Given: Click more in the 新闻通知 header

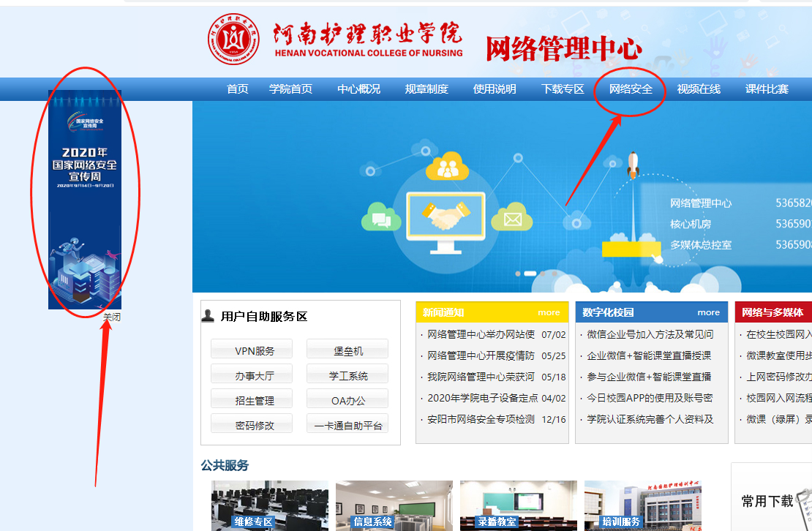Looking at the screenshot, I should [x=549, y=312].
